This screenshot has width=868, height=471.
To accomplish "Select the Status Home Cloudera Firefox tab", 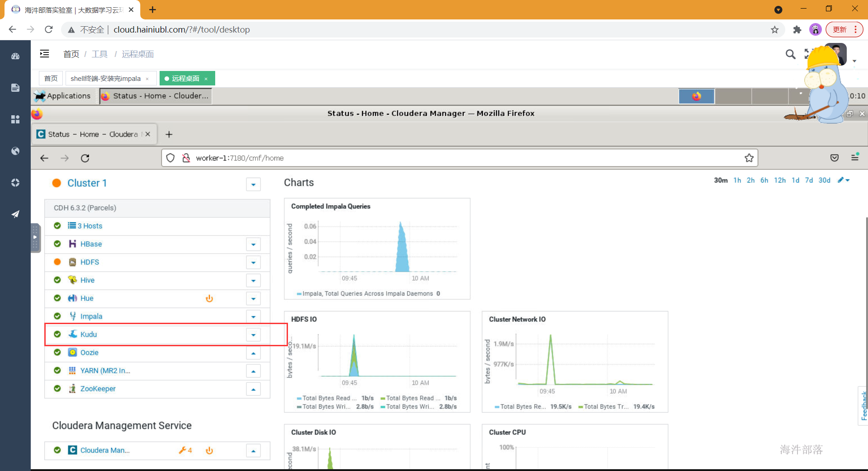I will (94, 134).
